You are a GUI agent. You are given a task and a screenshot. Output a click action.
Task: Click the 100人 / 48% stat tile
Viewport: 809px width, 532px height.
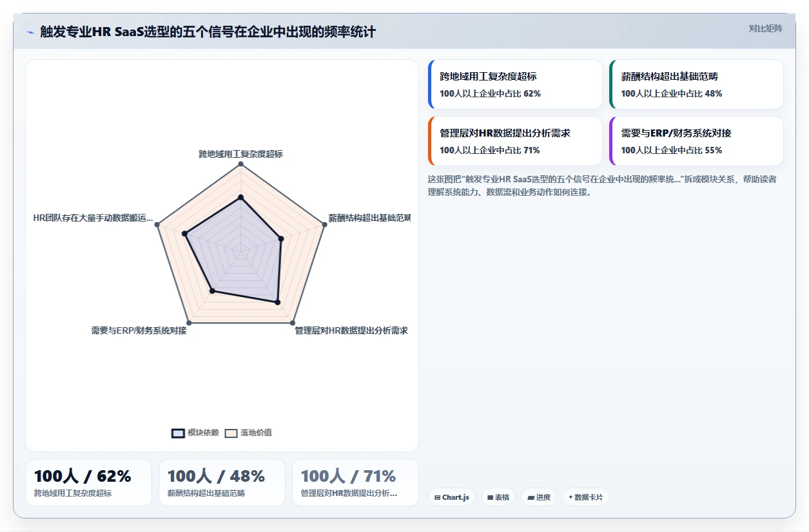pos(222,482)
